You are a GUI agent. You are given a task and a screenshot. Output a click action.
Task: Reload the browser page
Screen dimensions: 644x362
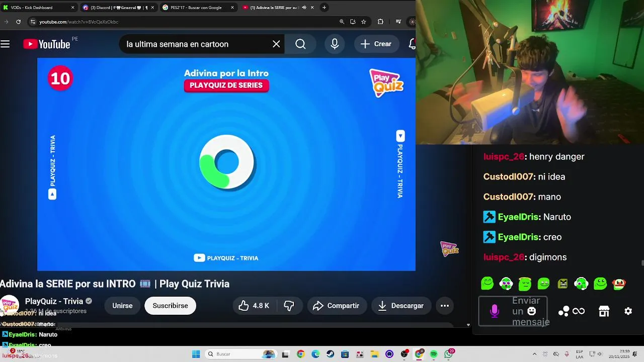point(18,22)
